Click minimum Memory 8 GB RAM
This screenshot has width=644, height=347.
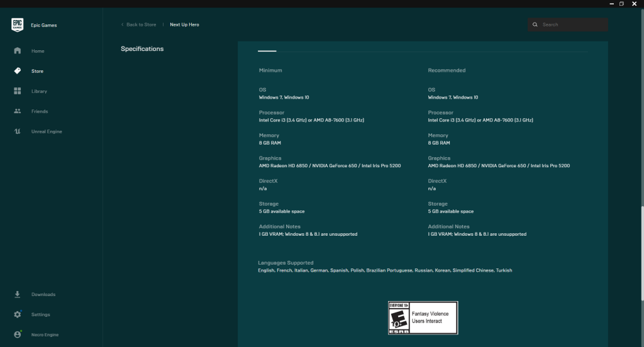click(x=270, y=143)
